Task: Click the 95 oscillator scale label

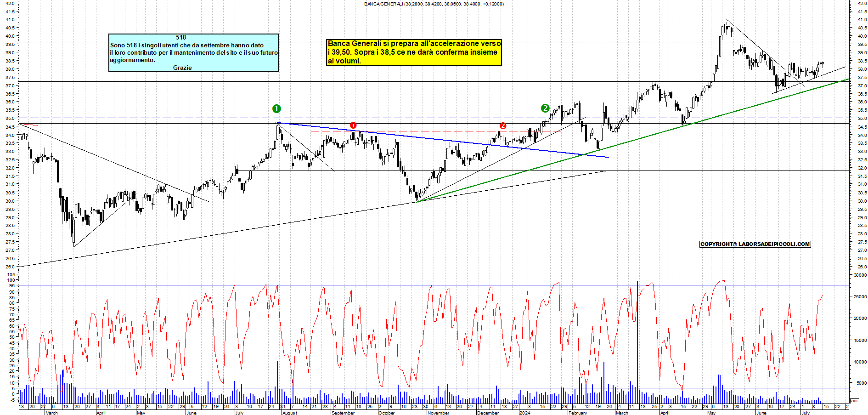Action: (13, 286)
